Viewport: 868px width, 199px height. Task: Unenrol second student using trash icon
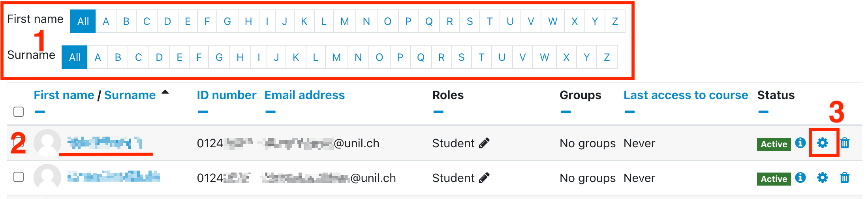point(845,178)
